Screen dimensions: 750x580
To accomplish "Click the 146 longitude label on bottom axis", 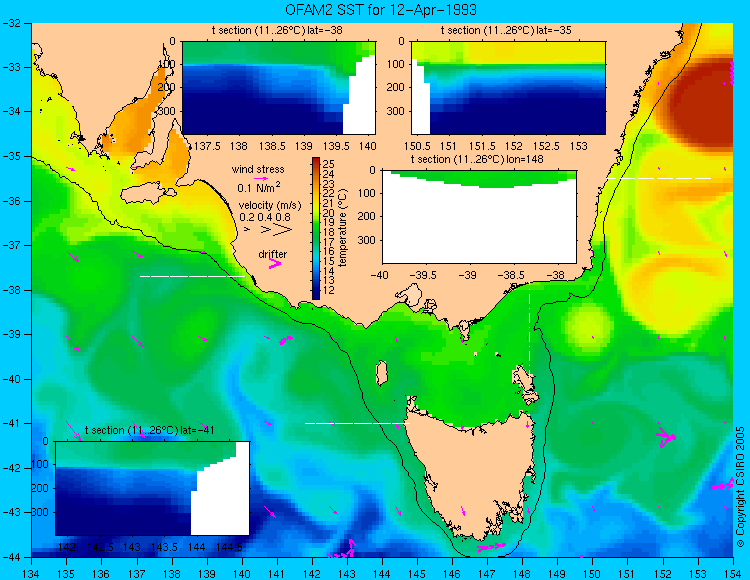I will (x=452, y=573).
